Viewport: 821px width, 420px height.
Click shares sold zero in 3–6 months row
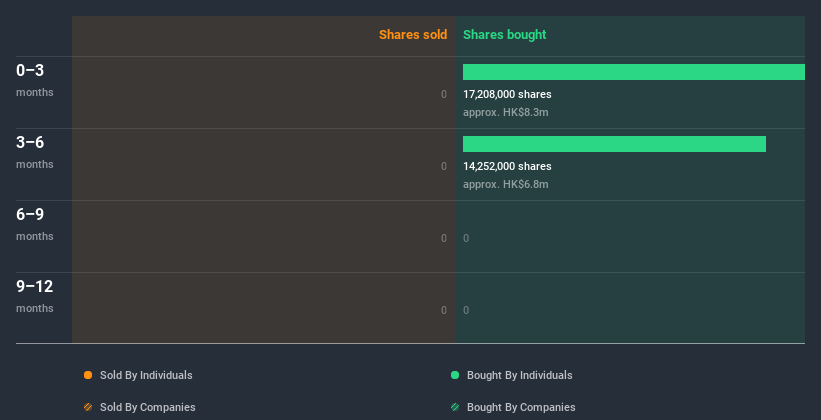pos(444,166)
